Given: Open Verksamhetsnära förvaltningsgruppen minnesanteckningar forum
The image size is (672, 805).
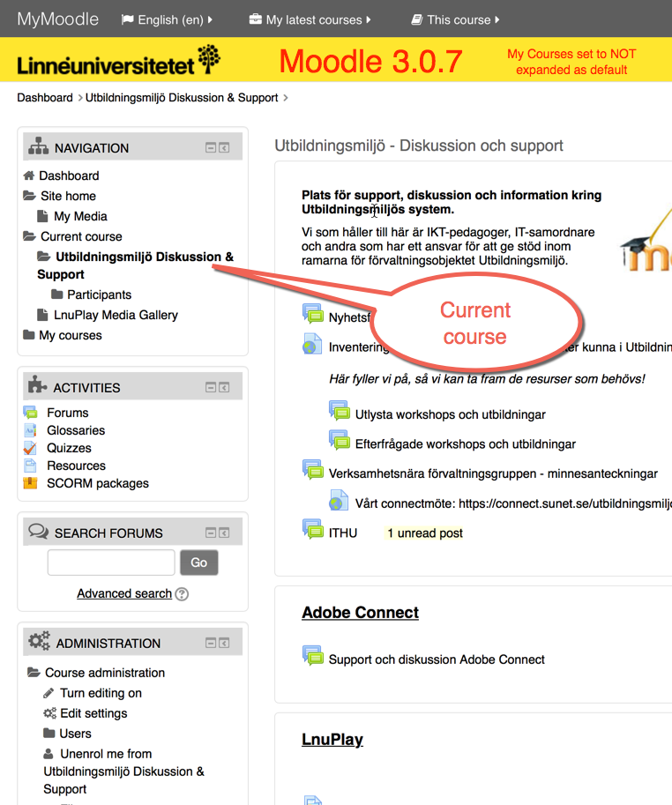Looking at the screenshot, I should (493, 473).
